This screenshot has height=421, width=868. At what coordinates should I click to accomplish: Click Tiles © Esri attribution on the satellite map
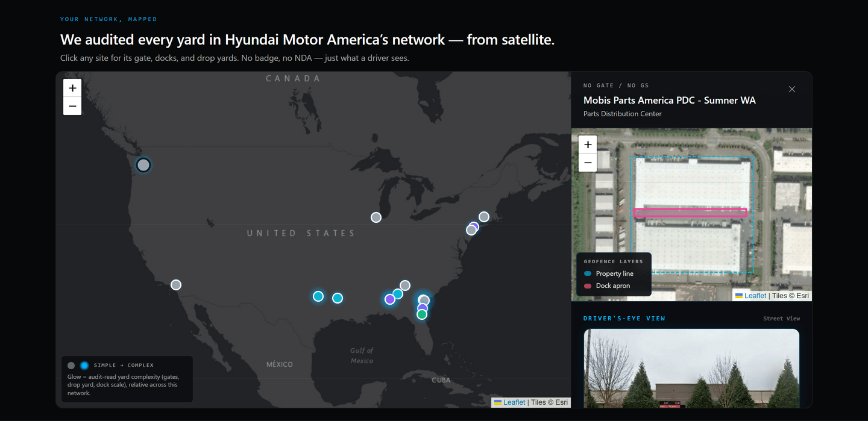point(790,296)
